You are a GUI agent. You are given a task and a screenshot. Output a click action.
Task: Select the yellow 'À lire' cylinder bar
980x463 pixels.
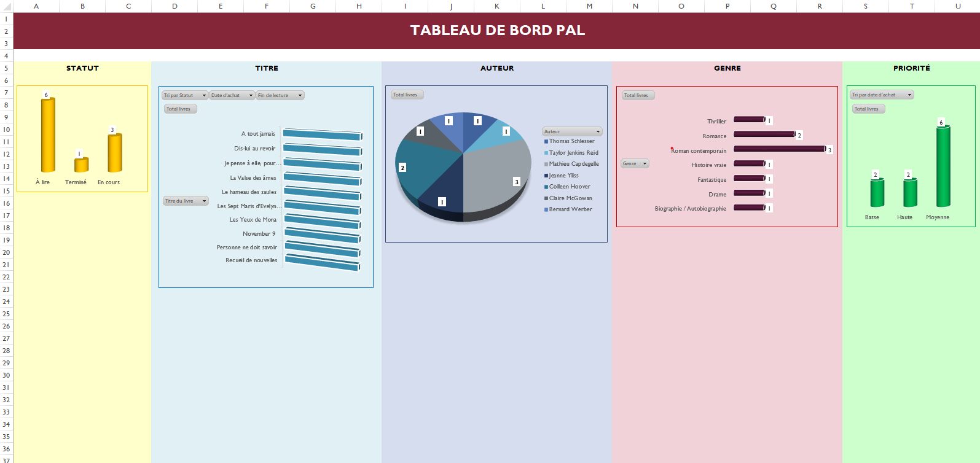click(x=48, y=135)
